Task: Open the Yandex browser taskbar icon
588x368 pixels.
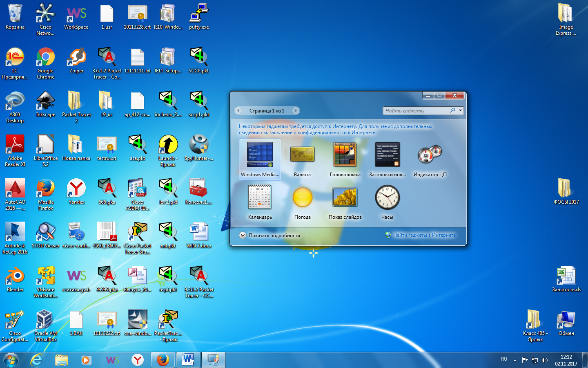Action: click(138, 360)
